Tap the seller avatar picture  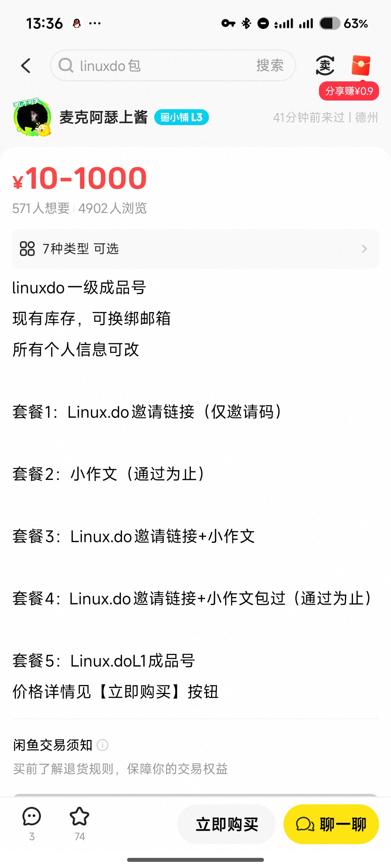[x=33, y=117]
